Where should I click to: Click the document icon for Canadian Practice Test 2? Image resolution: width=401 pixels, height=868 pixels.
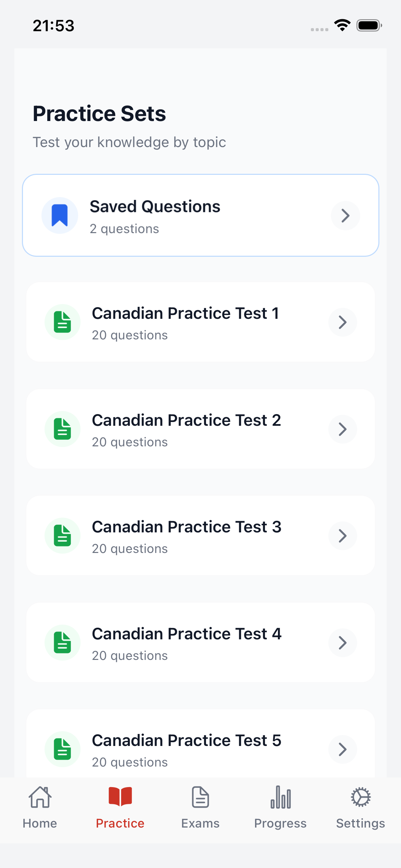click(62, 429)
